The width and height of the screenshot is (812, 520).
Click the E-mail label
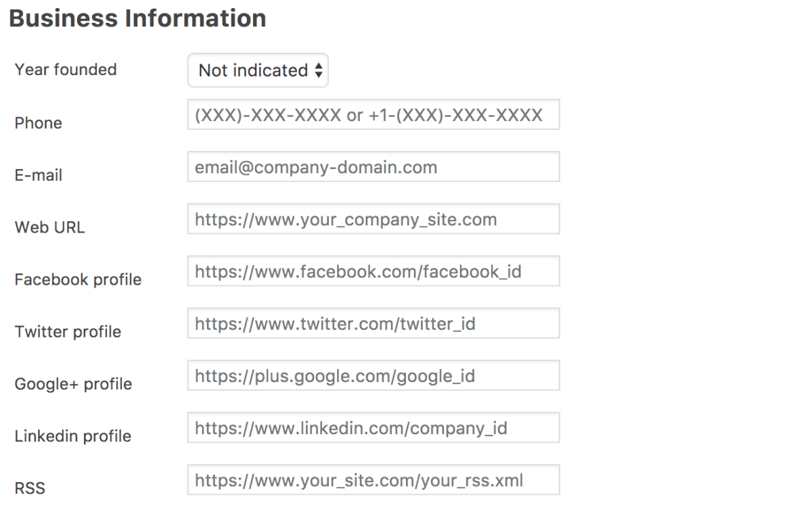(39, 175)
